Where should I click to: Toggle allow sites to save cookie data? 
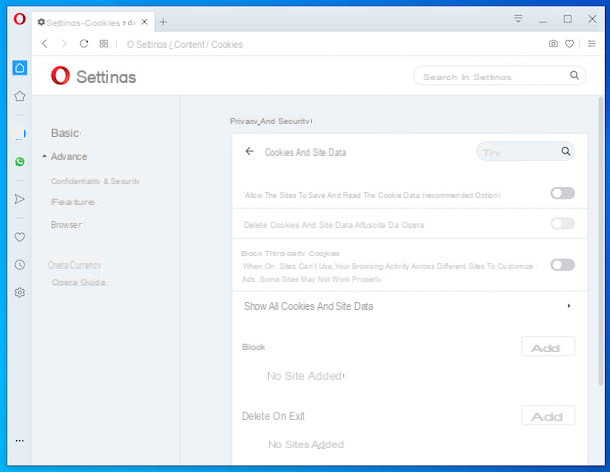click(563, 193)
